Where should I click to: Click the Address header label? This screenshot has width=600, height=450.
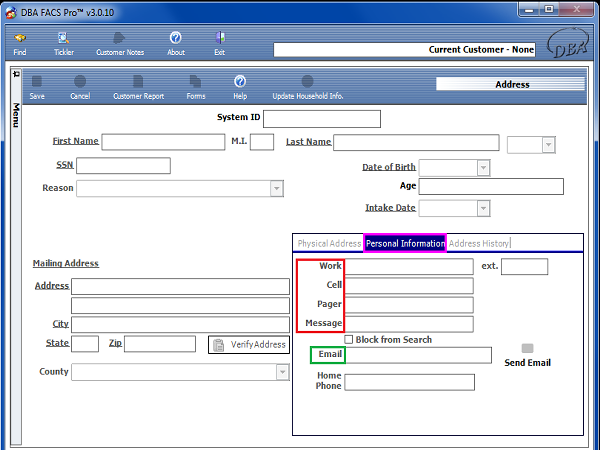(x=512, y=85)
